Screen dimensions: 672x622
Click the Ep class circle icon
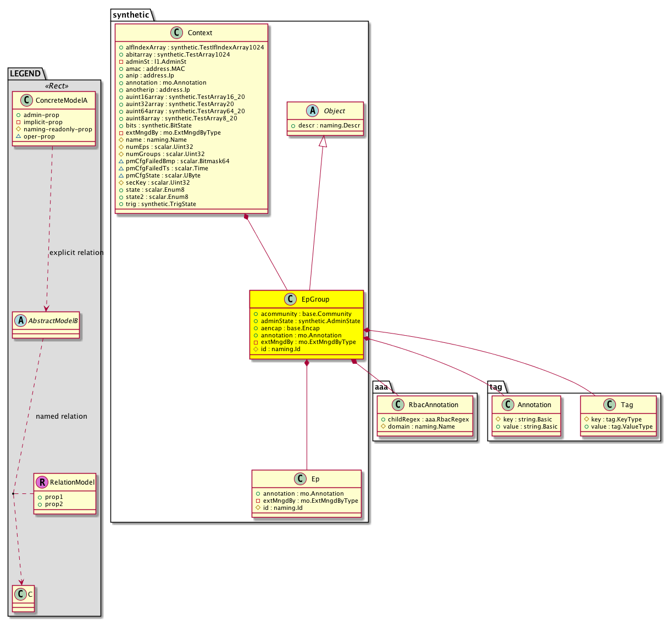coord(301,479)
